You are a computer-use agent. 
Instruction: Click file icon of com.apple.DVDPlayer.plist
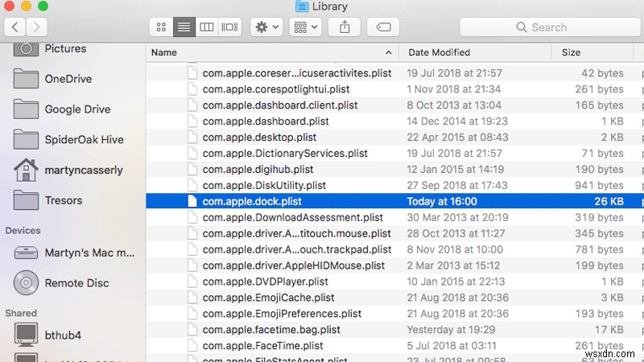click(x=192, y=281)
